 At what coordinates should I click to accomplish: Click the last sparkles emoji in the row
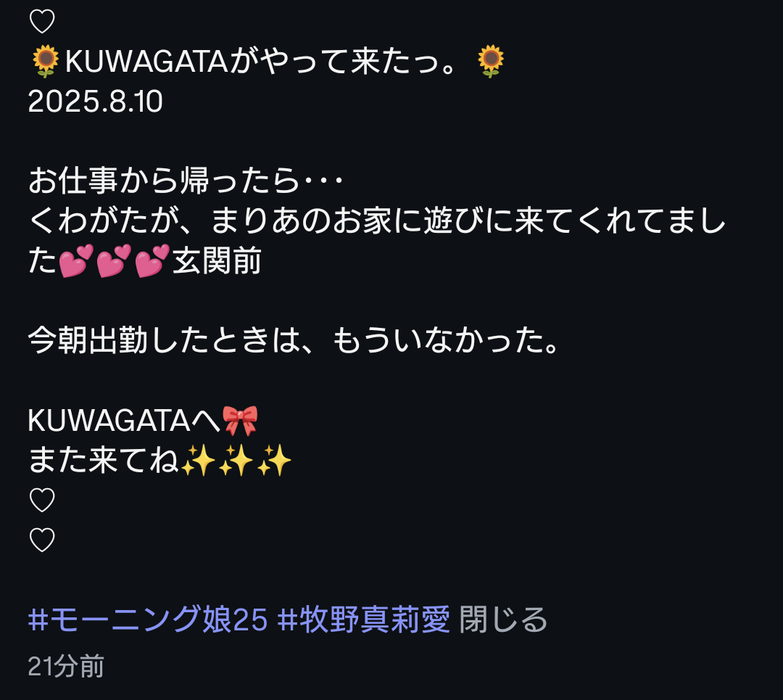273,460
